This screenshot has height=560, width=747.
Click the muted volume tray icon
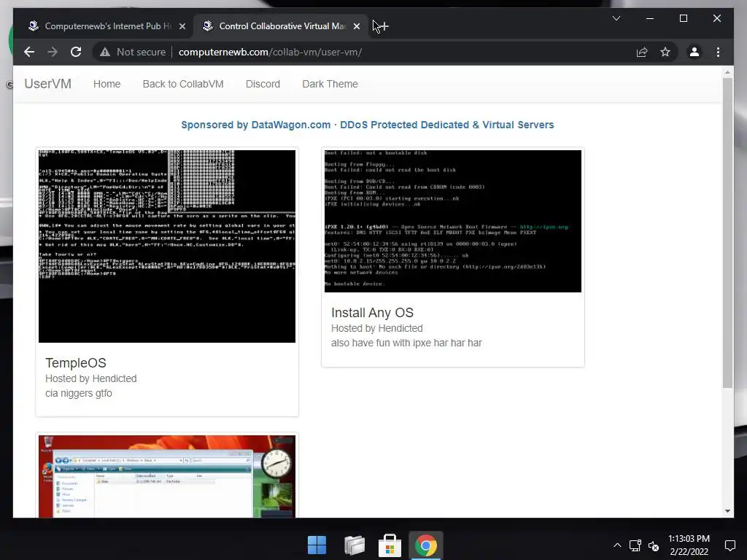point(654,545)
